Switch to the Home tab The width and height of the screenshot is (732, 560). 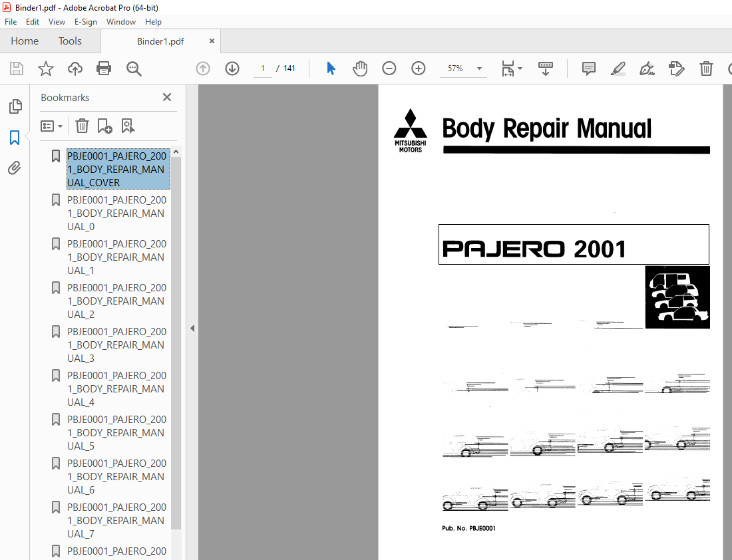point(25,41)
